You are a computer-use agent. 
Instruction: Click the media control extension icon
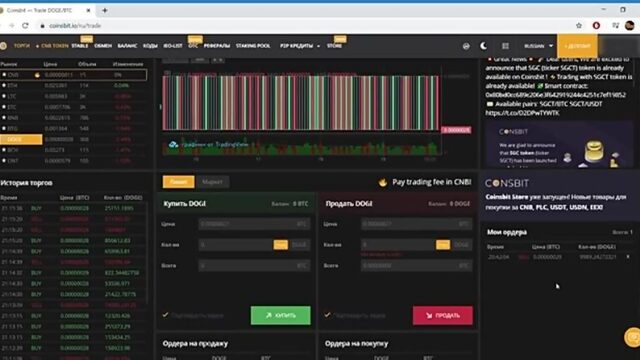click(616, 25)
